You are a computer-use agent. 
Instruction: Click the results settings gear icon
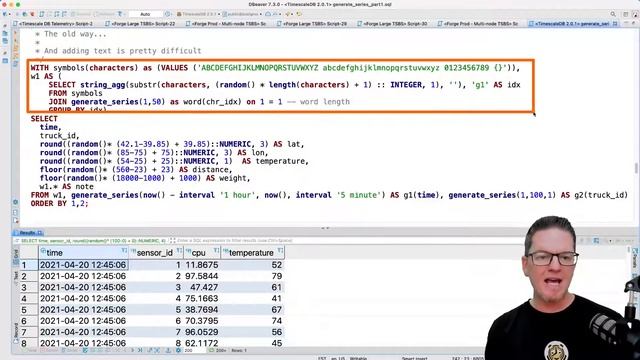pos(178,351)
